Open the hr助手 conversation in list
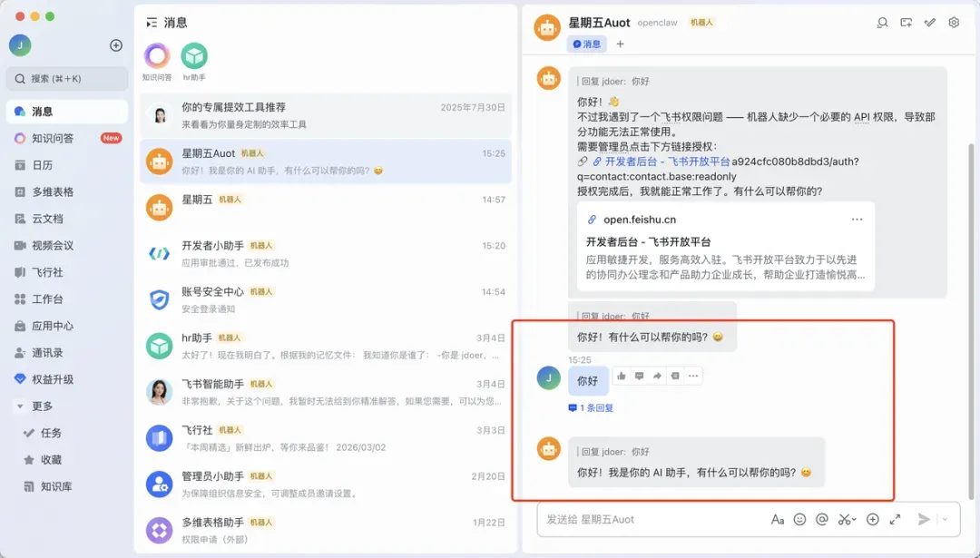 pos(326,347)
